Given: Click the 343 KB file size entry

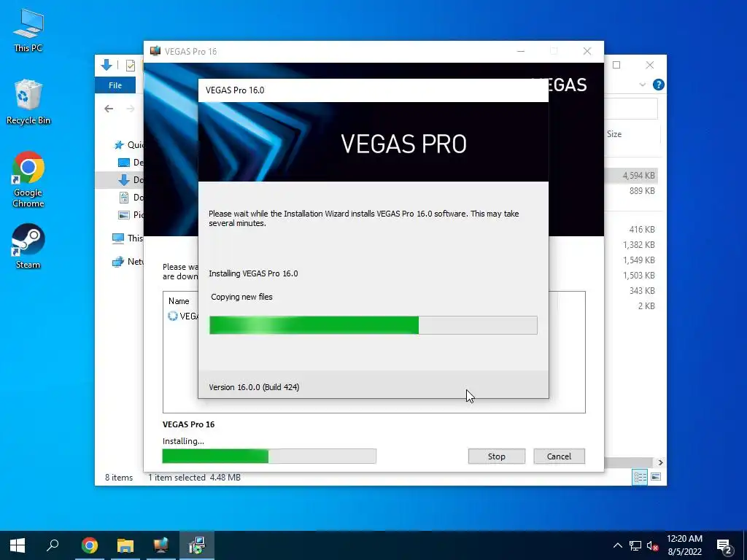Looking at the screenshot, I should tap(642, 290).
